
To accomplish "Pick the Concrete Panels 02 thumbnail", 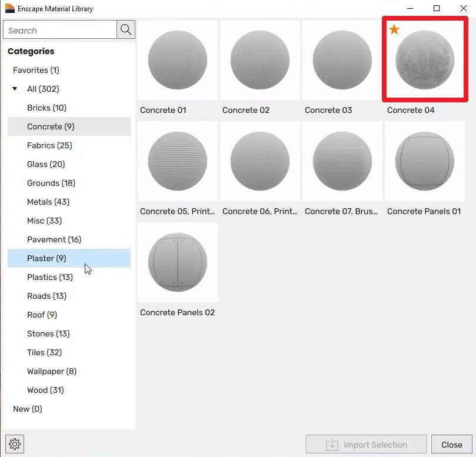I will [178, 262].
